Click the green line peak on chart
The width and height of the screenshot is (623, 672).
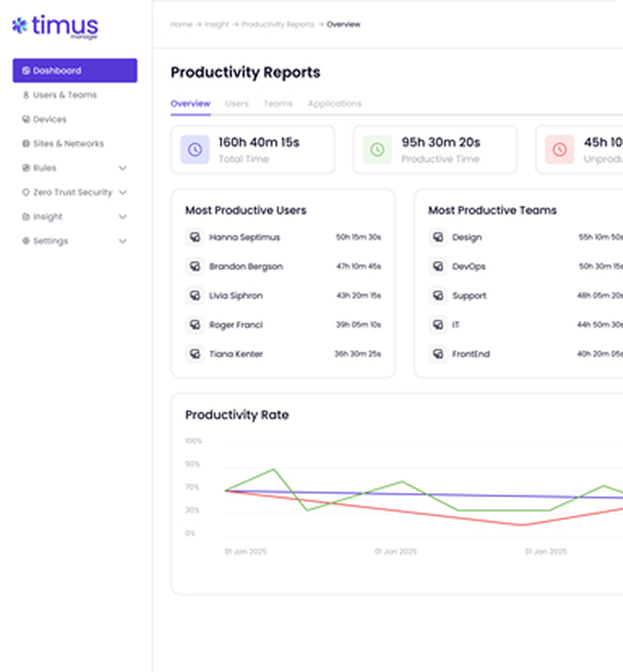[x=274, y=470]
